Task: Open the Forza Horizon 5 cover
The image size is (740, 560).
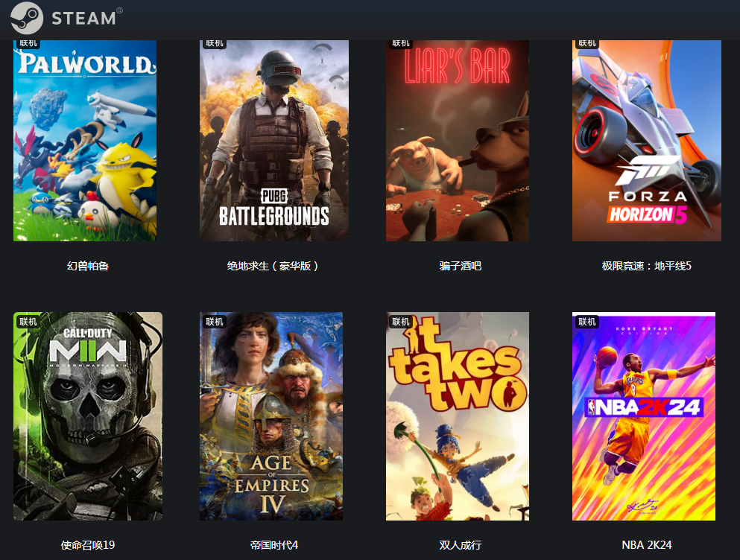Action: 647,141
